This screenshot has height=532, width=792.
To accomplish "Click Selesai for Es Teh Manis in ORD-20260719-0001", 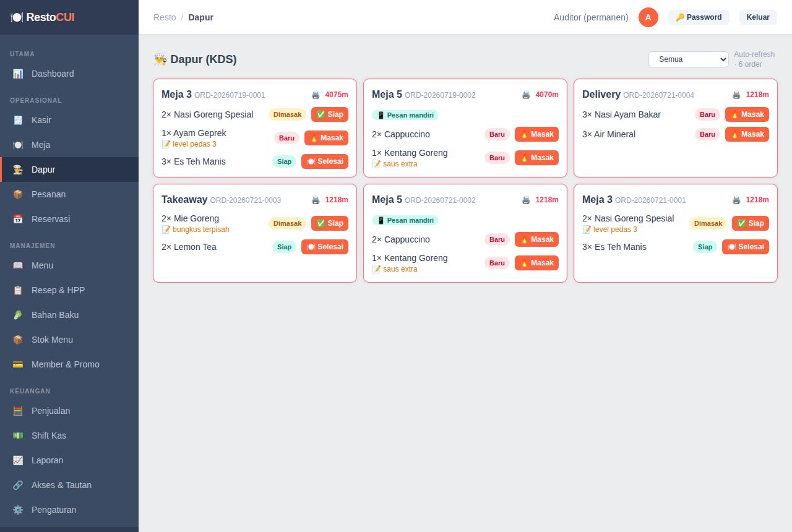I will pyautogui.click(x=325, y=161).
